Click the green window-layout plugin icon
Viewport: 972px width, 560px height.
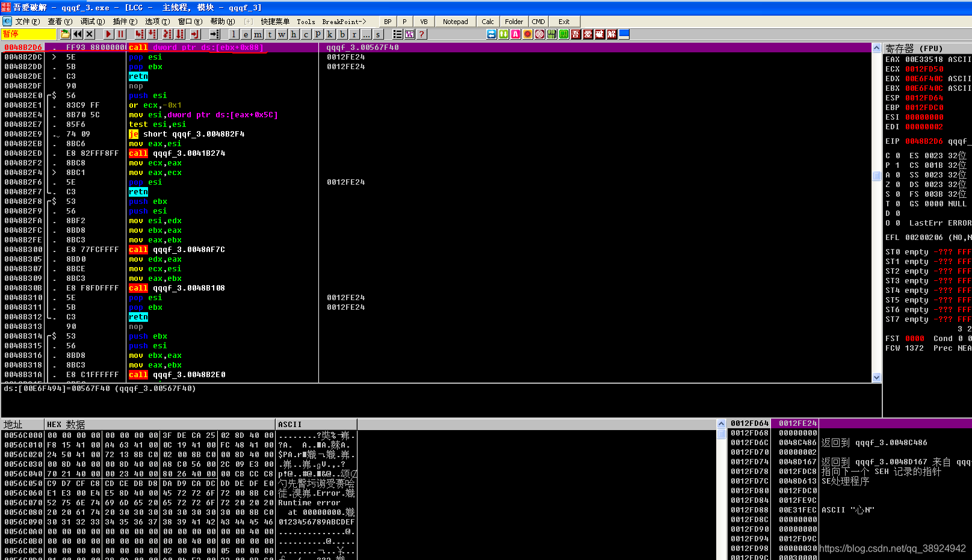(x=564, y=34)
